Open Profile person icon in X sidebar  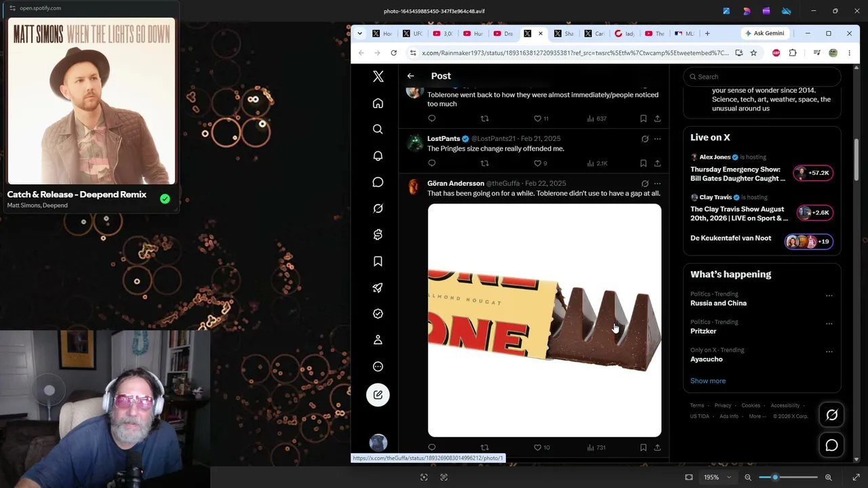point(378,340)
